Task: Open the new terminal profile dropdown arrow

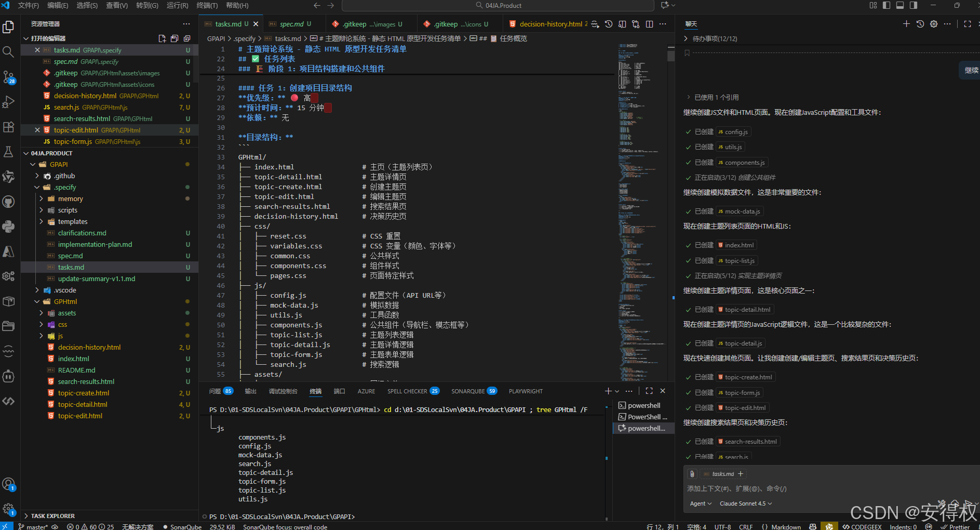Action: (617, 391)
